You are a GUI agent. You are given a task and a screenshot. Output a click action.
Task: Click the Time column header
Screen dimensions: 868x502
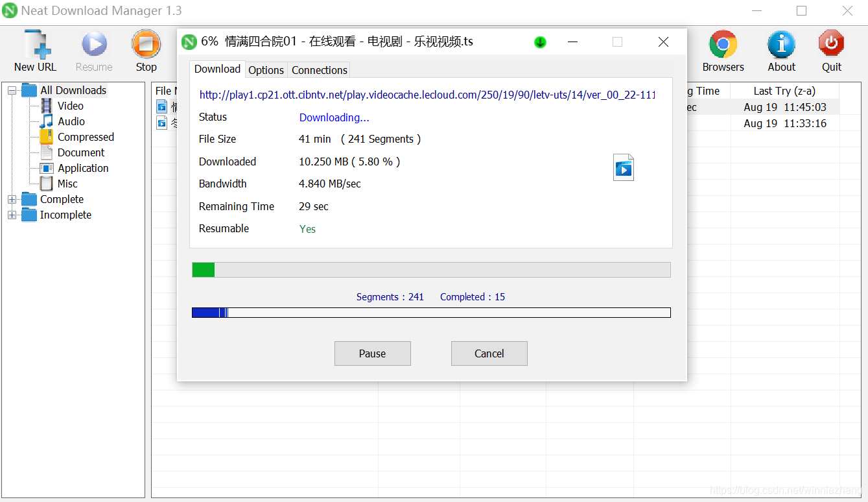709,91
